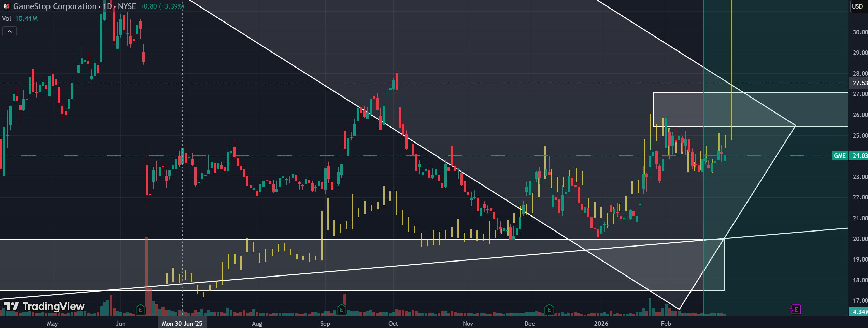Click the NYSE exchange label
Screen dimensions: 868x328
(127, 6)
